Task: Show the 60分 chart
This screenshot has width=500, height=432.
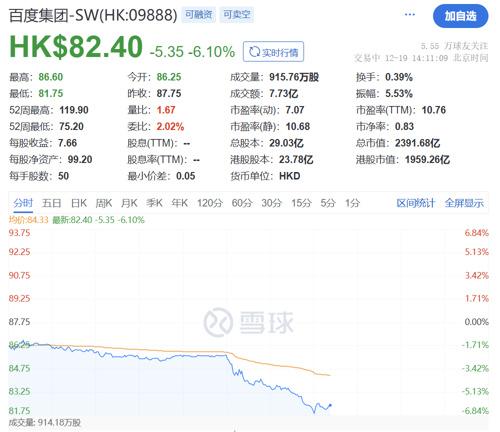Action: tap(242, 203)
